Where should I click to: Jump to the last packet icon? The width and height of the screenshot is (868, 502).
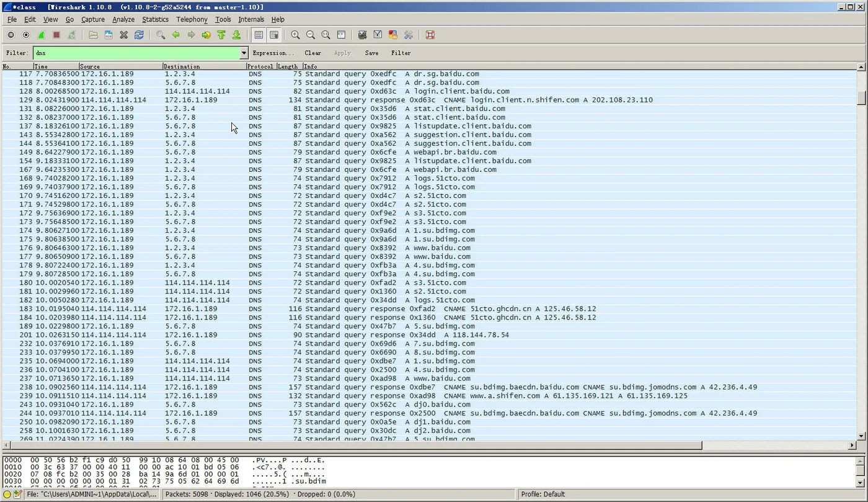(236, 35)
